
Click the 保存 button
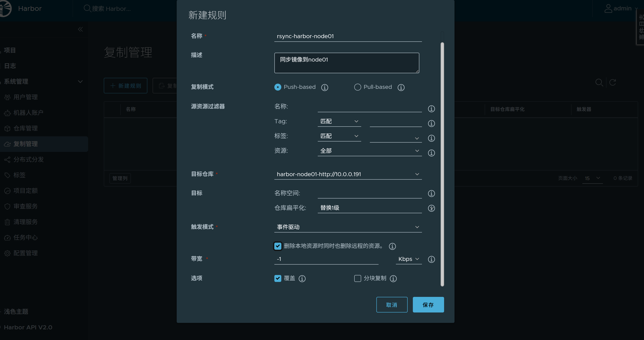(428, 305)
